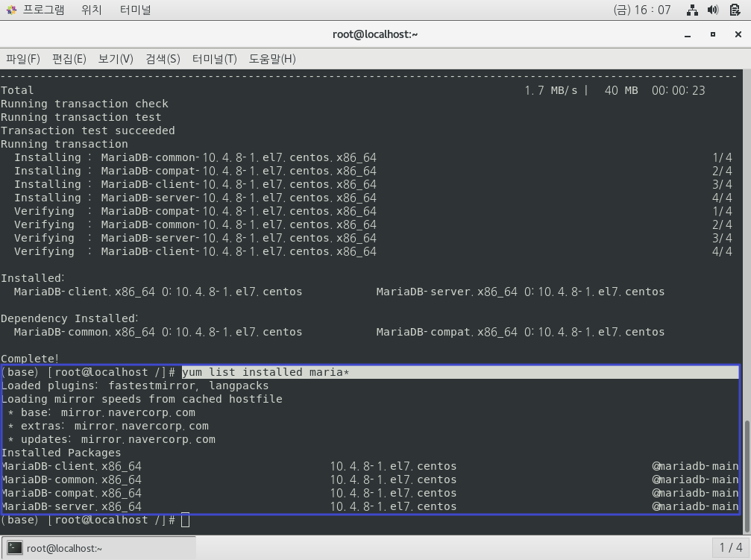Click the 'Installing : MariaDB-common' line
This screenshot has width=751, height=560.
pyautogui.click(x=195, y=157)
